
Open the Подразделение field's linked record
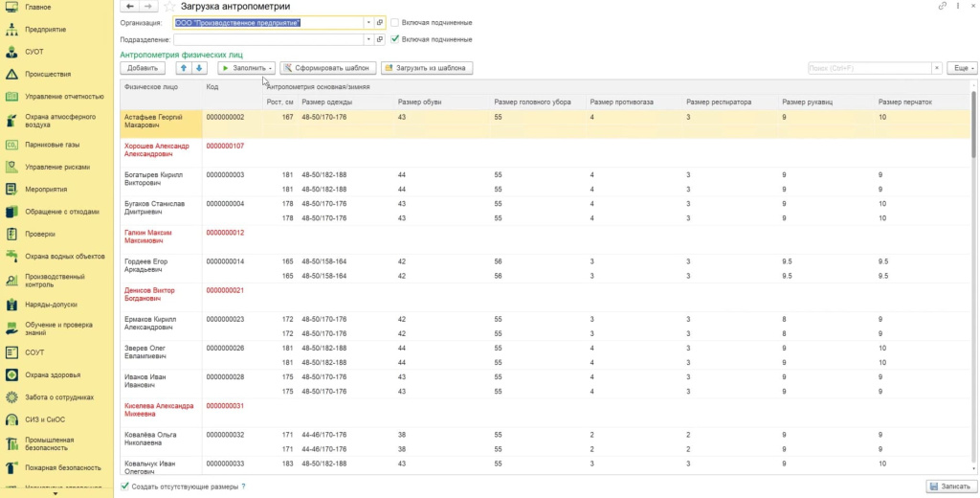coord(379,39)
